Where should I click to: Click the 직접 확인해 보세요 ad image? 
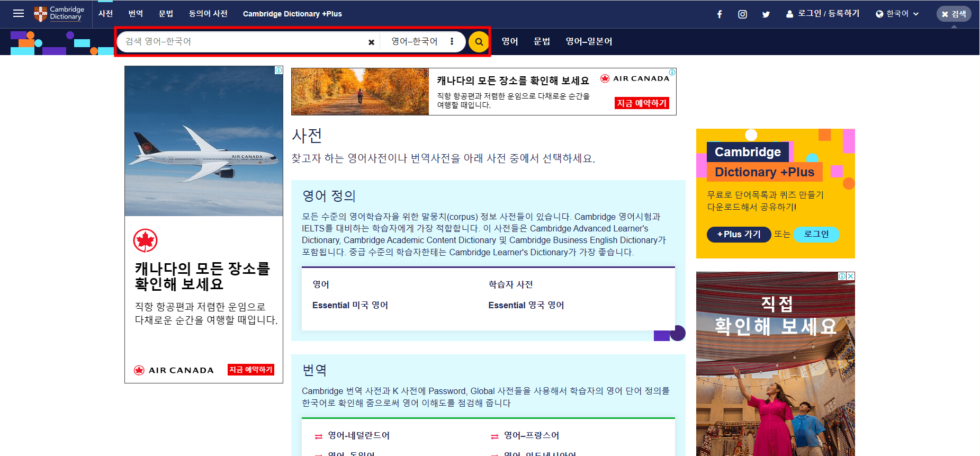pyautogui.click(x=776, y=364)
